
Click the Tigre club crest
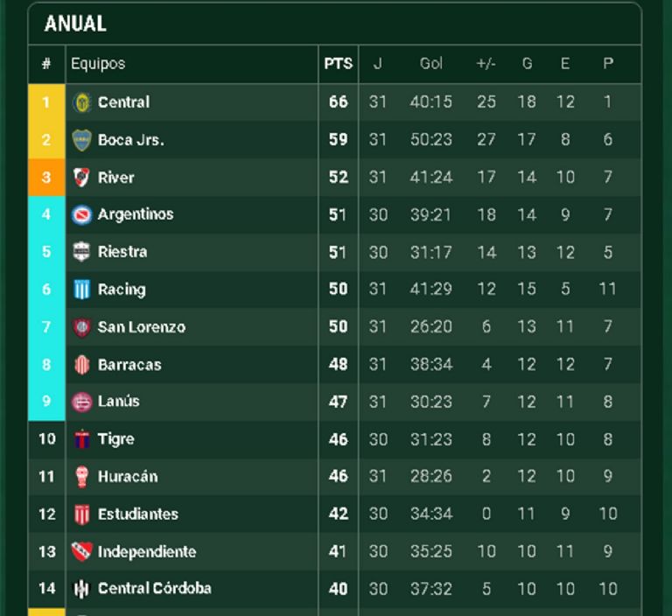(81, 439)
